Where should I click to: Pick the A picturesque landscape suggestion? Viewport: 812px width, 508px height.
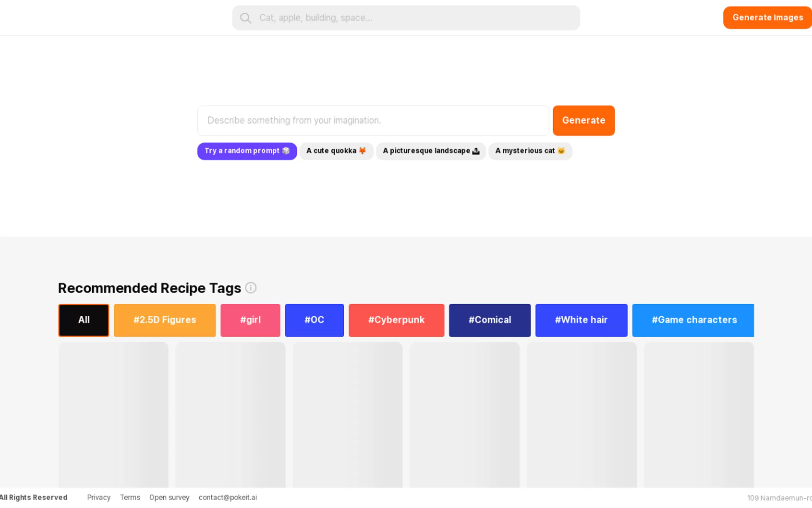click(x=431, y=151)
